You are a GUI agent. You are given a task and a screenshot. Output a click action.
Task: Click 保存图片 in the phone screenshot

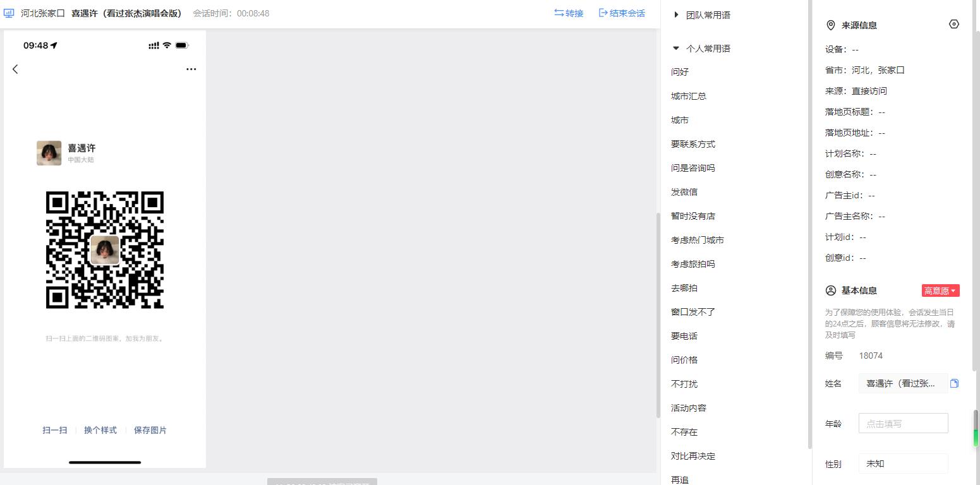150,430
